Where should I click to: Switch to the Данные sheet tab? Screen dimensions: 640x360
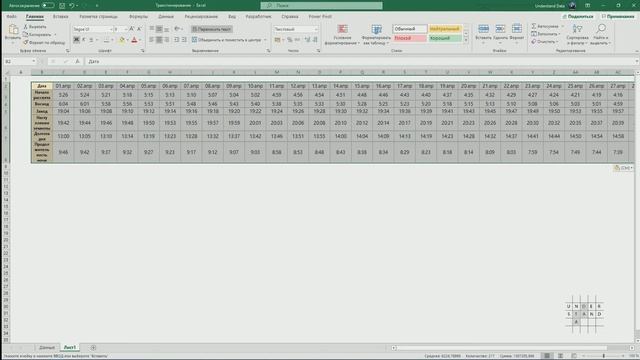point(47,347)
